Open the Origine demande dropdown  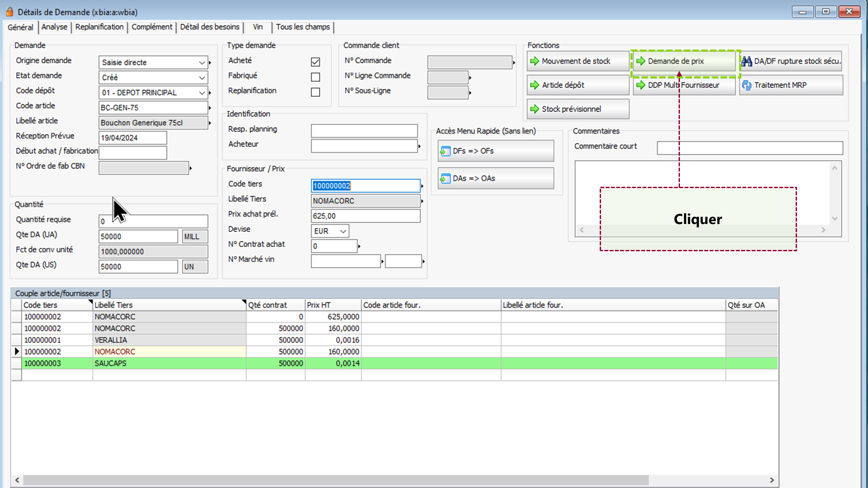click(202, 63)
